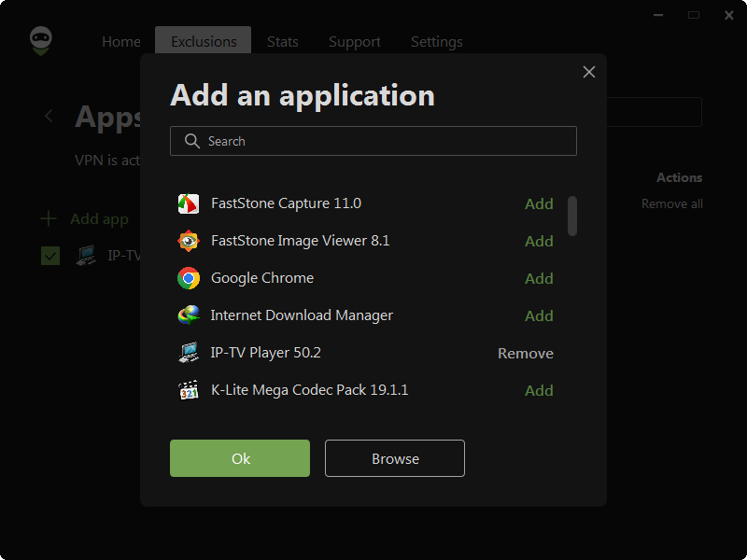Add K-Lite Mega Codec Pack 19.1.1
This screenshot has height=560, width=747.
click(539, 390)
